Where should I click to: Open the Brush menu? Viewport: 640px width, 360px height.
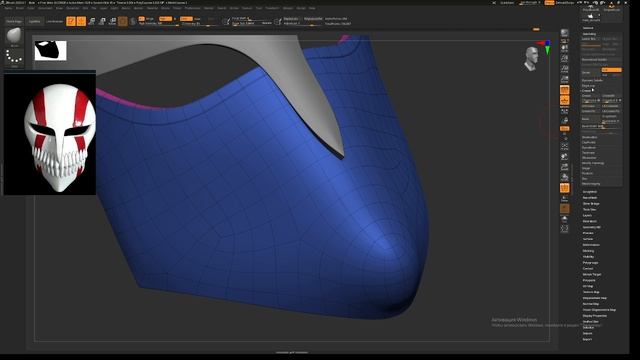click(x=20, y=8)
